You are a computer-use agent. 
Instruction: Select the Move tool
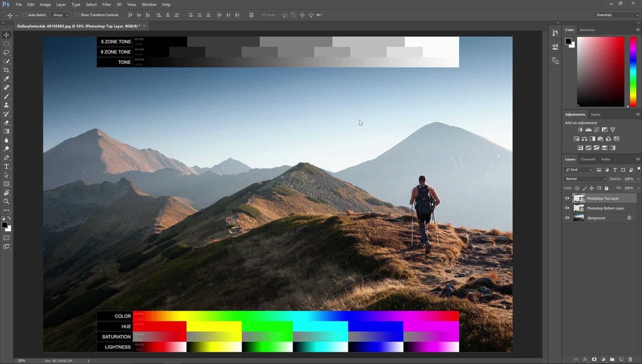[x=6, y=35]
